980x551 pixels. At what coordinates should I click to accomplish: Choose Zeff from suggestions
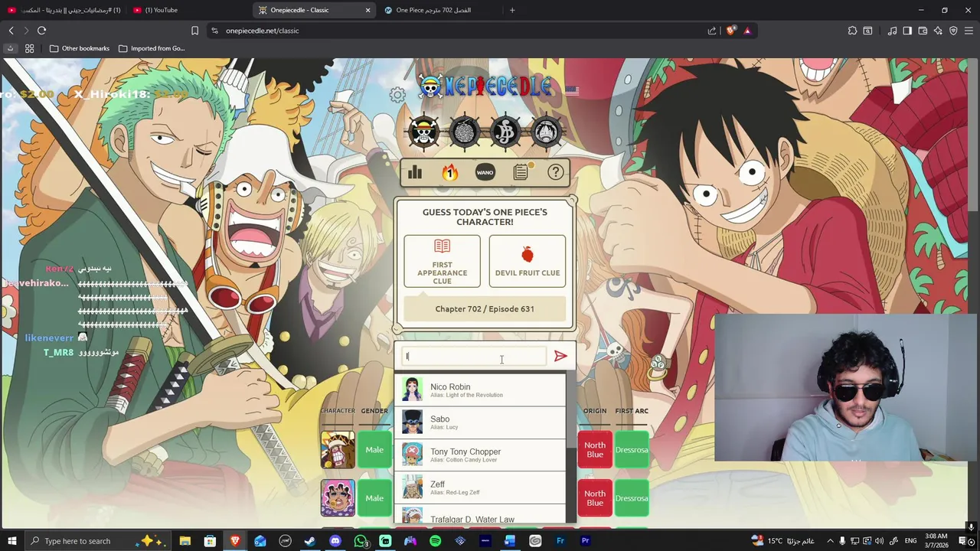coord(480,487)
